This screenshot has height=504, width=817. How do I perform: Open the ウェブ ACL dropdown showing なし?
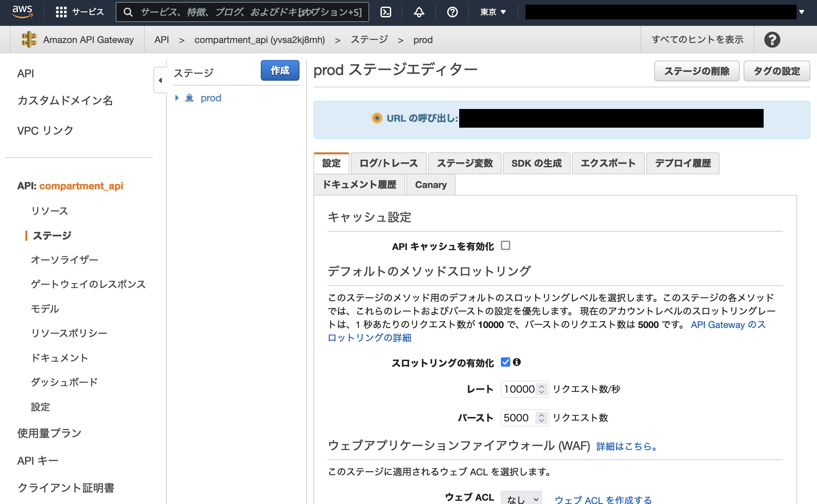521,498
